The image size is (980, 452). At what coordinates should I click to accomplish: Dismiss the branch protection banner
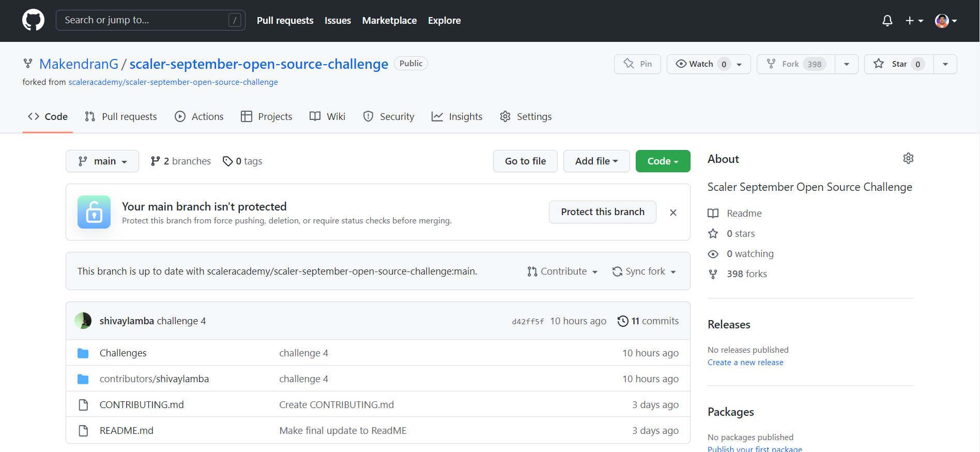[673, 213]
